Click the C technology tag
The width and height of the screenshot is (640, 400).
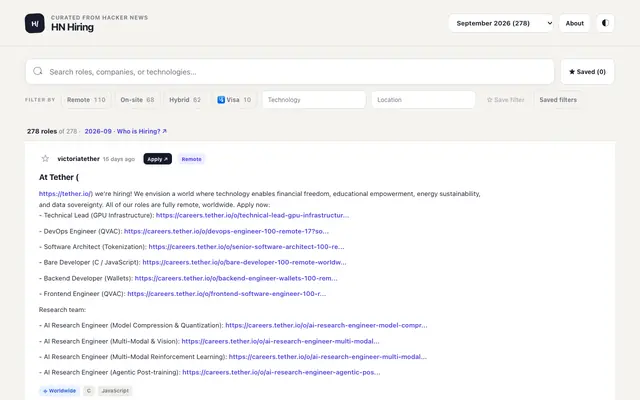point(89,391)
